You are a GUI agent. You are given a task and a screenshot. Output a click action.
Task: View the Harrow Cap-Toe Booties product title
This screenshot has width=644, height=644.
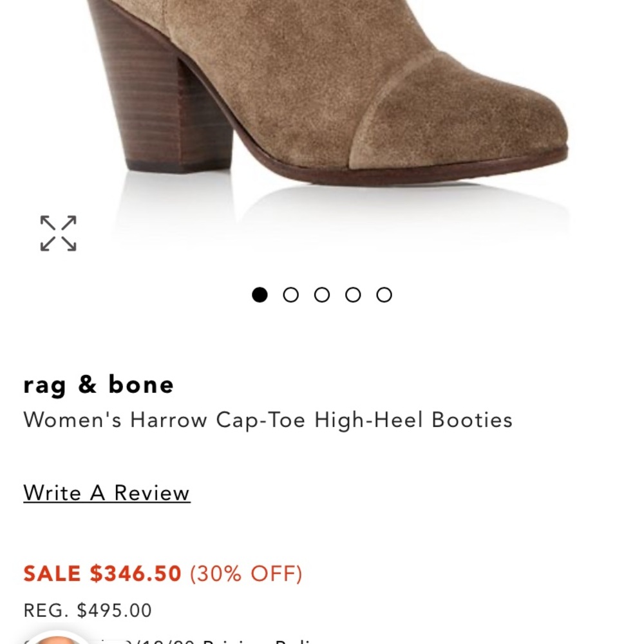(269, 420)
